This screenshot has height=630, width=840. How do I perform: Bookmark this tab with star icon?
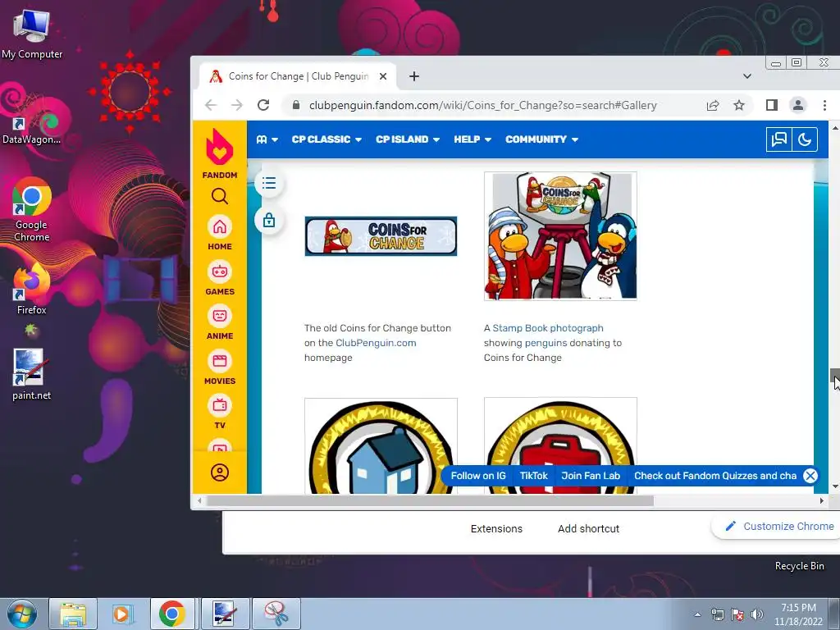pos(739,106)
